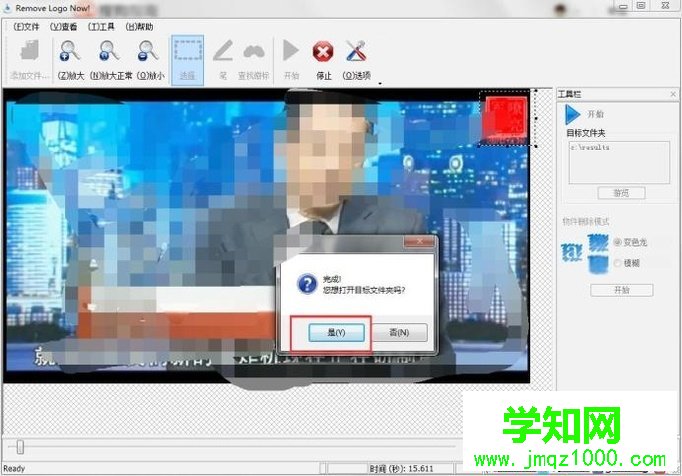Open the toolbar overflow arrow after Options
This screenshot has width=682, height=476.
point(380,84)
